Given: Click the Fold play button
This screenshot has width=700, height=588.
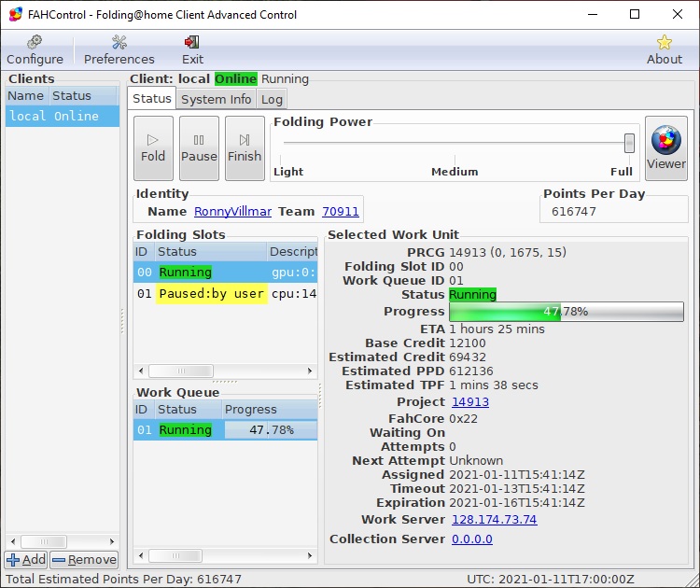Looking at the screenshot, I should pyautogui.click(x=153, y=148).
